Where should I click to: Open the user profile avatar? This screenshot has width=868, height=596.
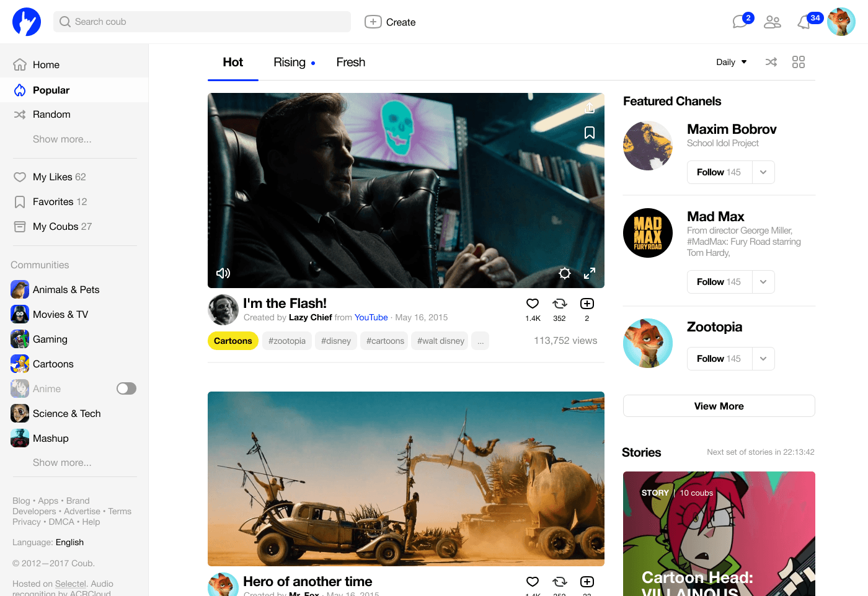(x=841, y=22)
